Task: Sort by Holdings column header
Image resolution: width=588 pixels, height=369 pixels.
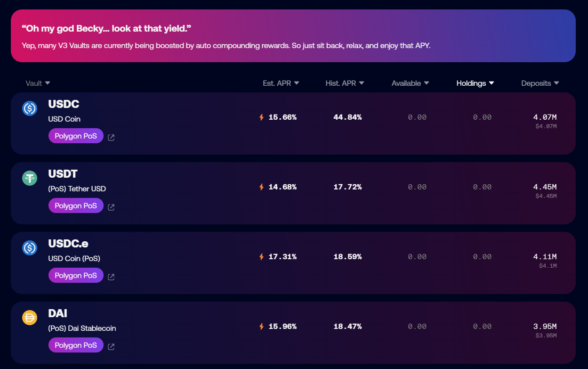Action: click(475, 83)
